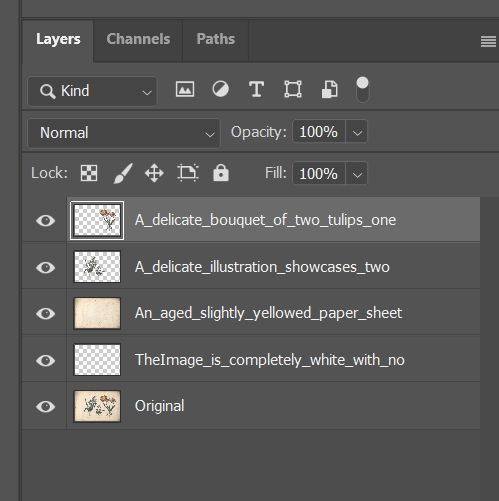Open the Layers panel menu icon
The height and width of the screenshot is (501, 499).
(488, 42)
